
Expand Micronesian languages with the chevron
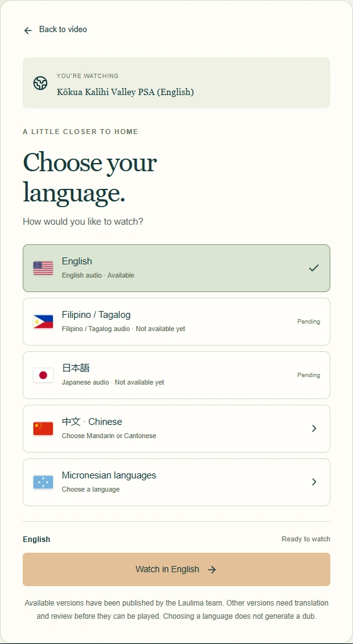coord(315,482)
